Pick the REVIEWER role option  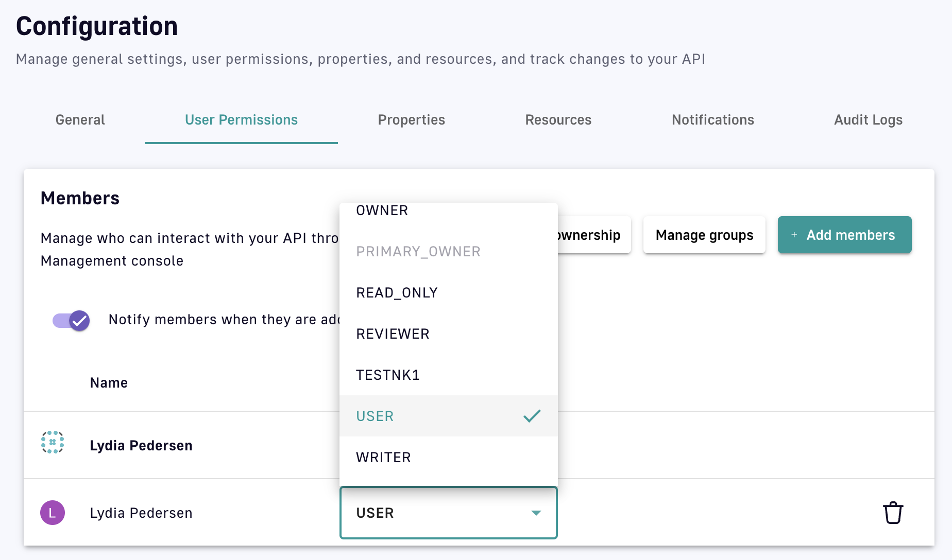tap(393, 334)
